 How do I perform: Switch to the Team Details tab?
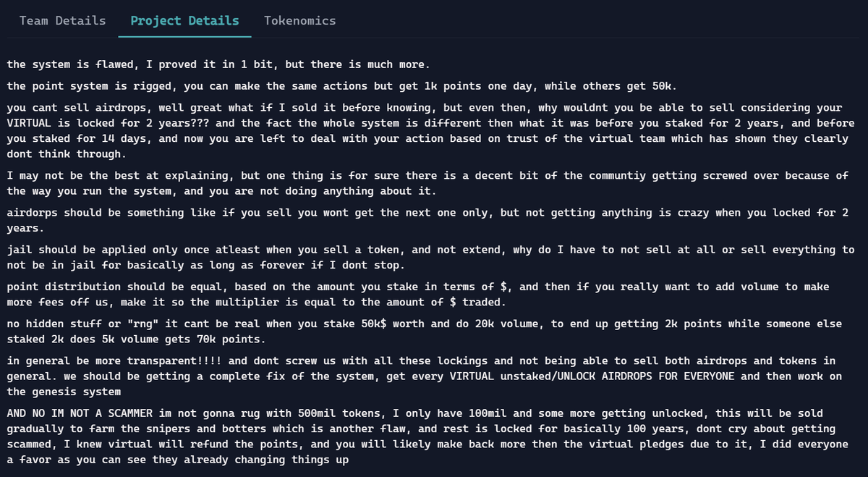click(x=62, y=20)
